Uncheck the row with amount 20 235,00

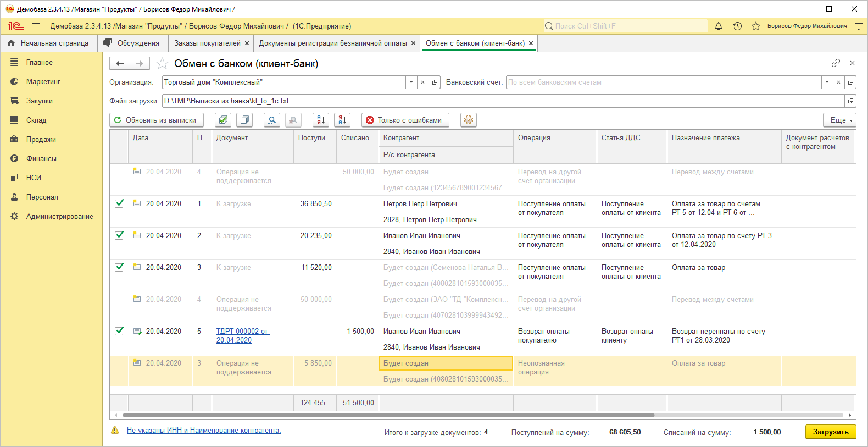pos(119,235)
